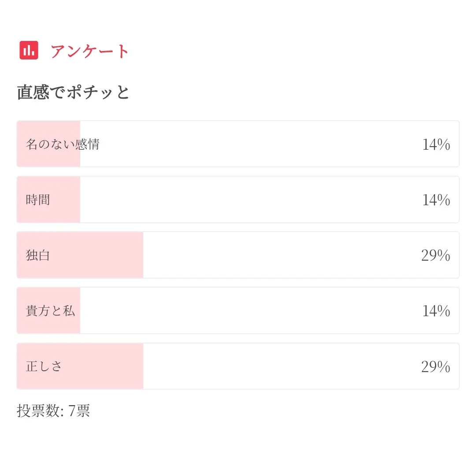476x476 pixels.
Task: Click the pink progress fill behind 貴方と私
Action: point(48,325)
